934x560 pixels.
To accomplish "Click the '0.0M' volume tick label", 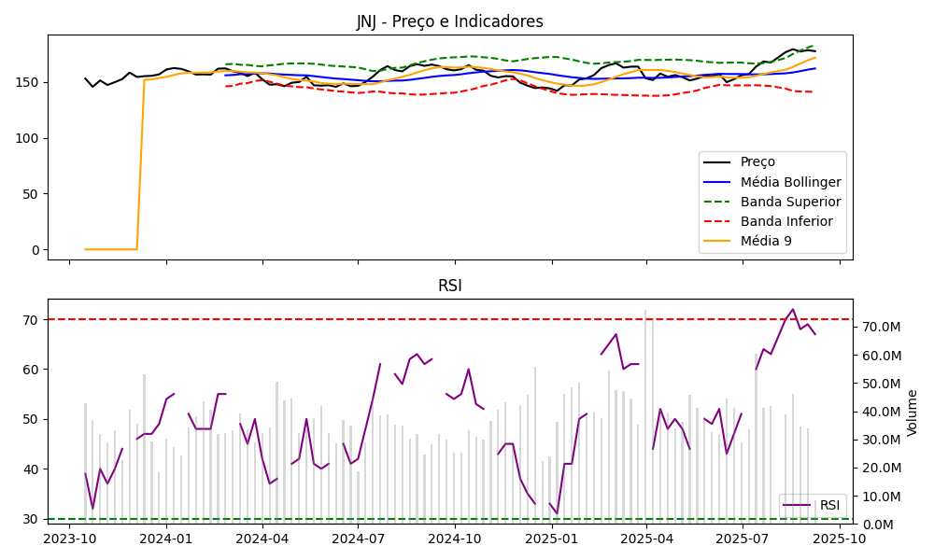I will point(875,525).
